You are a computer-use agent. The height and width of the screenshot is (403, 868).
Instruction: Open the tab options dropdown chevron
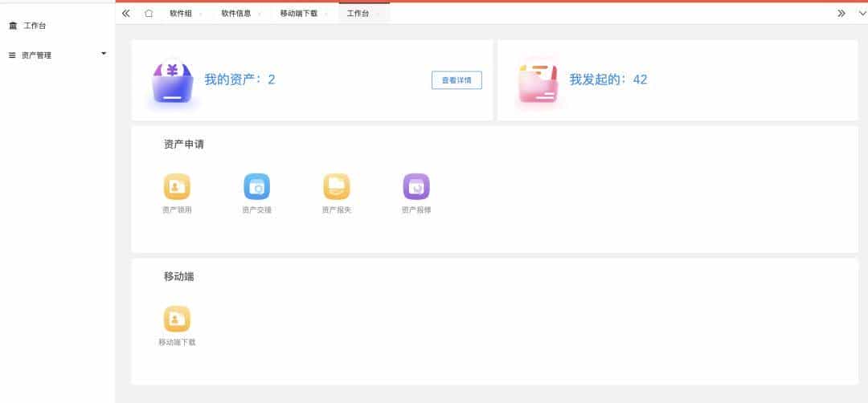[862, 14]
